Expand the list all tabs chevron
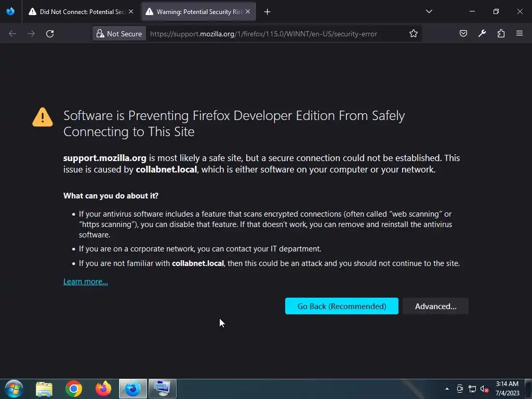This screenshot has width=532, height=399. tap(429, 11)
